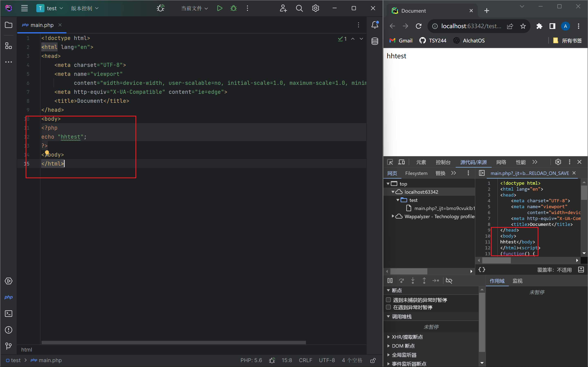Screen dimensions: 588x367
Task: Open the Git tool window in sidebar
Action: point(9,346)
